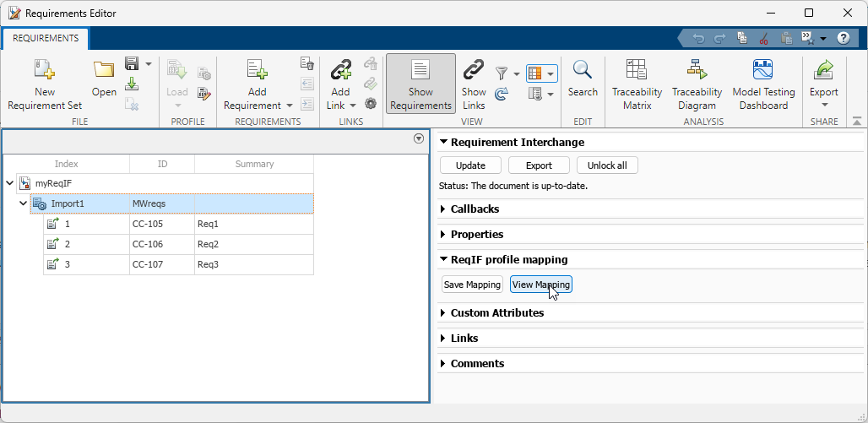Select requirement CC-106 row
868x423 pixels.
(x=152, y=244)
